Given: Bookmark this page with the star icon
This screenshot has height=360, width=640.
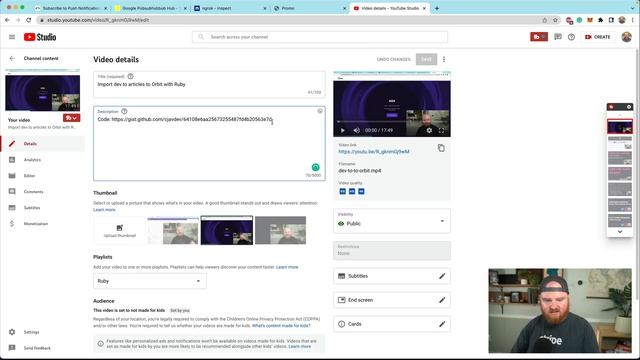Looking at the screenshot, I should (x=555, y=20).
